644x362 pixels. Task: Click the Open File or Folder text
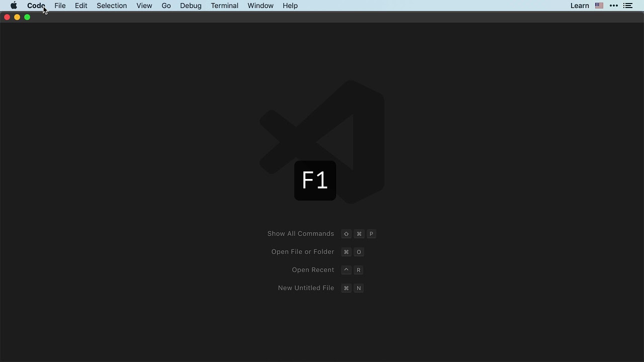(303, 252)
